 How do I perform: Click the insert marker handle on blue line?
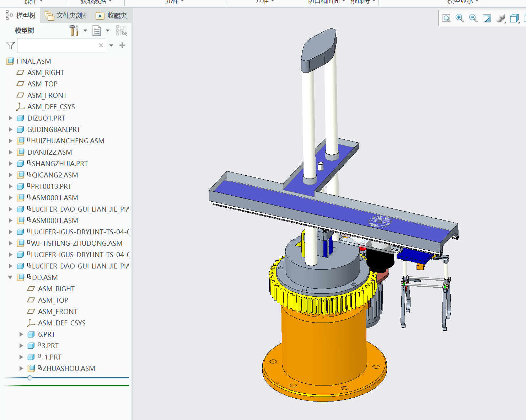click(x=30, y=378)
